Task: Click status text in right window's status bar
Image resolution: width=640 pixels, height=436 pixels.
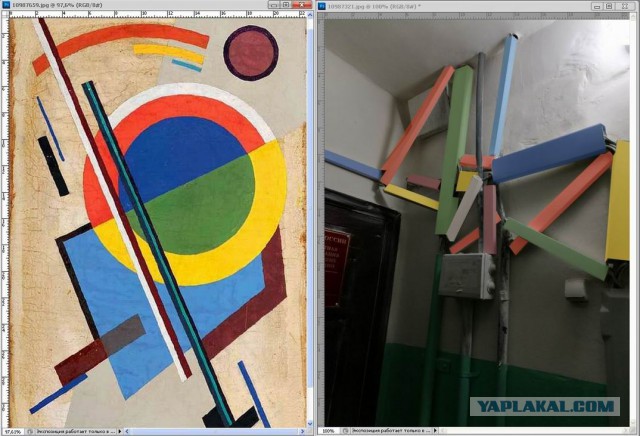Action: 391,431
